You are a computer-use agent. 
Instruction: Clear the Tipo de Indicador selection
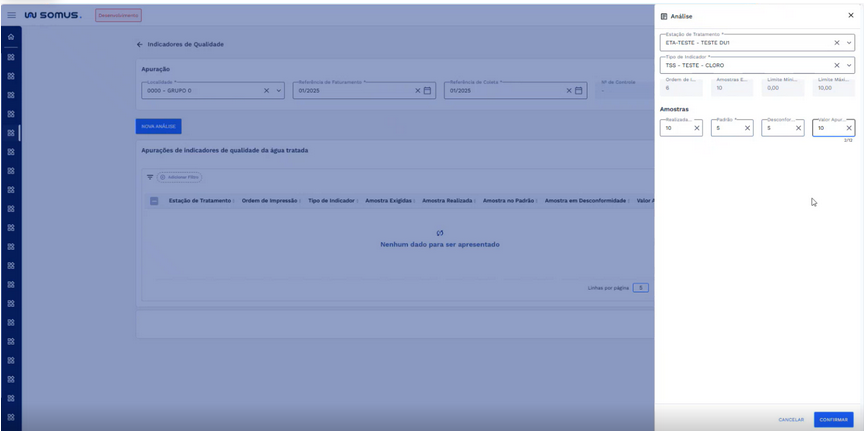coord(837,65)
